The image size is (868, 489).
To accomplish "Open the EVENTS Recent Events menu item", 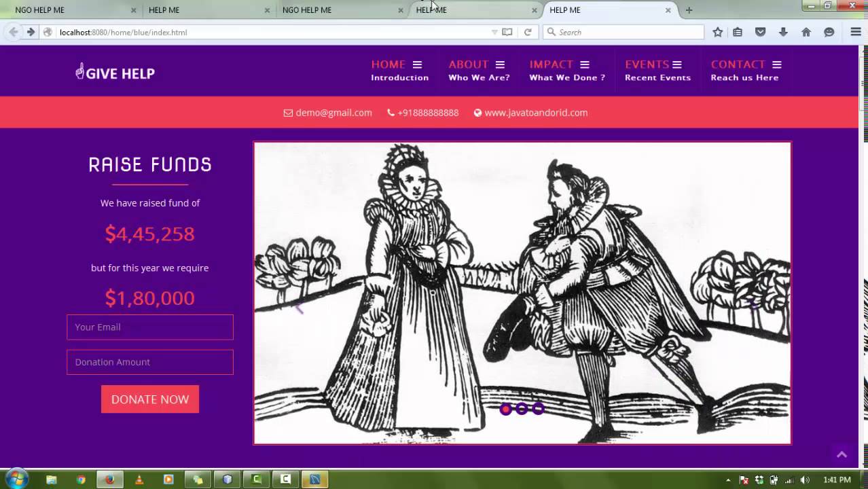I will pos(657,71).
